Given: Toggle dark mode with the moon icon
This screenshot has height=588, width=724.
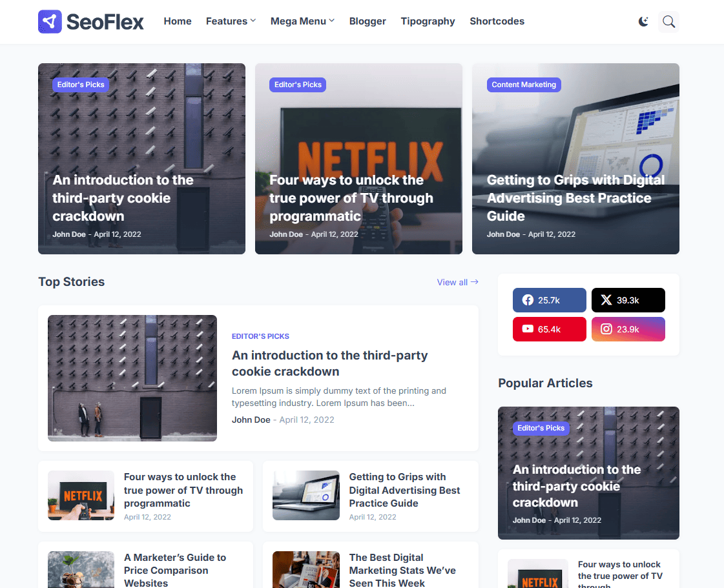Looking at the screenshot, I should 643,21.
